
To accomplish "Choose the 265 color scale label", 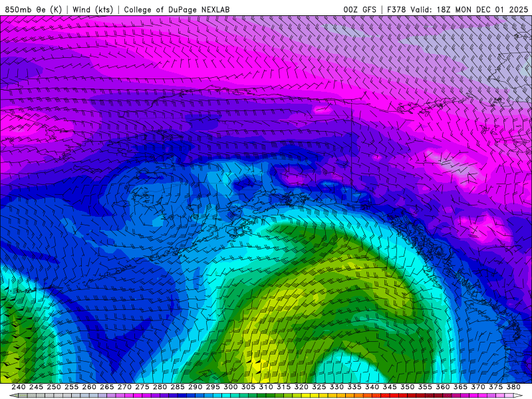I will pos(106,387).
